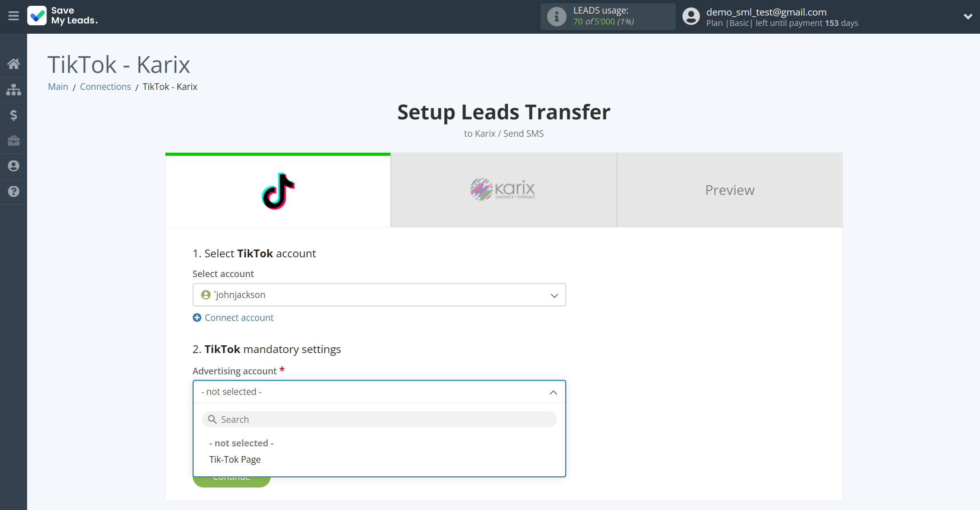Click the Karix connect interact icon tab

(x=504, y=190)
